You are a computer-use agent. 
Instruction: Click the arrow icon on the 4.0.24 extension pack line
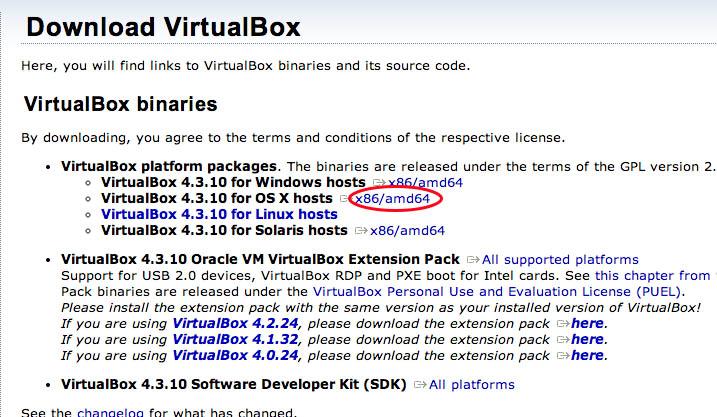tap(563, 356)
